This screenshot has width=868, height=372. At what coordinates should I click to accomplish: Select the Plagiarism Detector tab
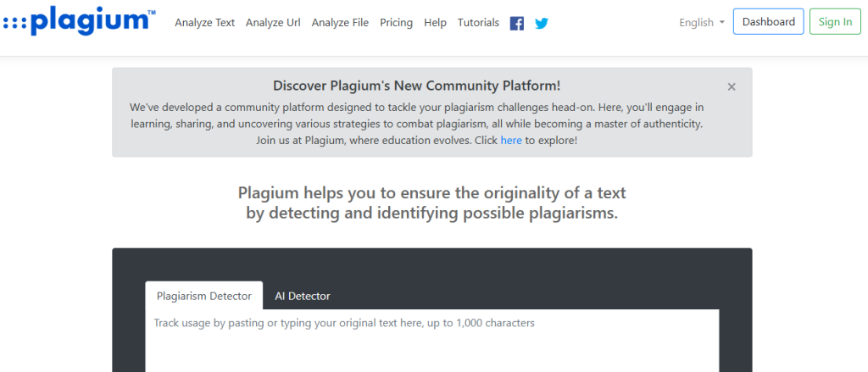pyautogui.click(x=203, y=296)
